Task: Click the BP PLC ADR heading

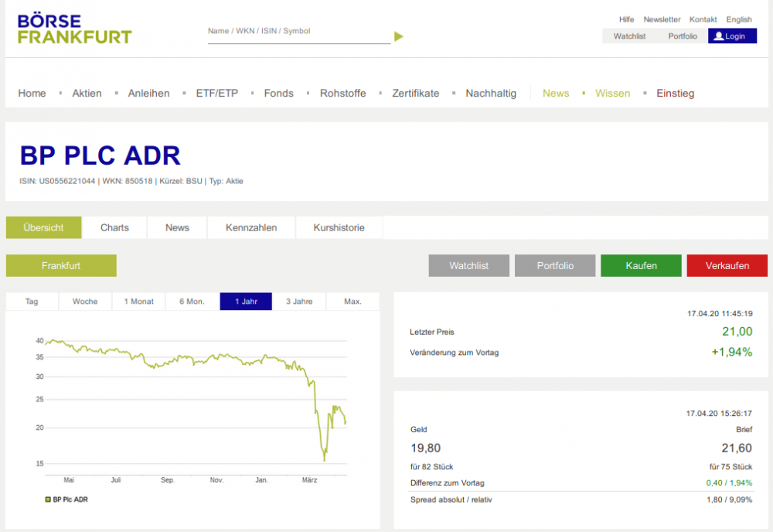Action: tap(100, 155)
